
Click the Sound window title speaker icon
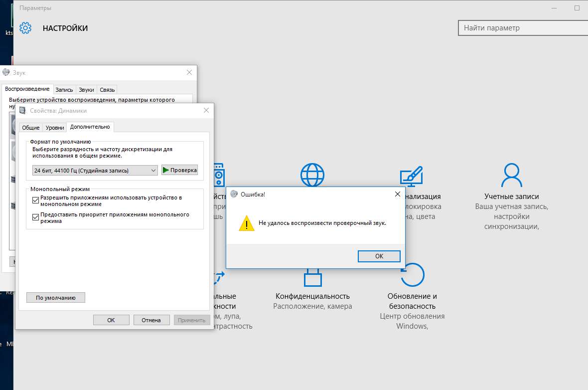(6, 72)
